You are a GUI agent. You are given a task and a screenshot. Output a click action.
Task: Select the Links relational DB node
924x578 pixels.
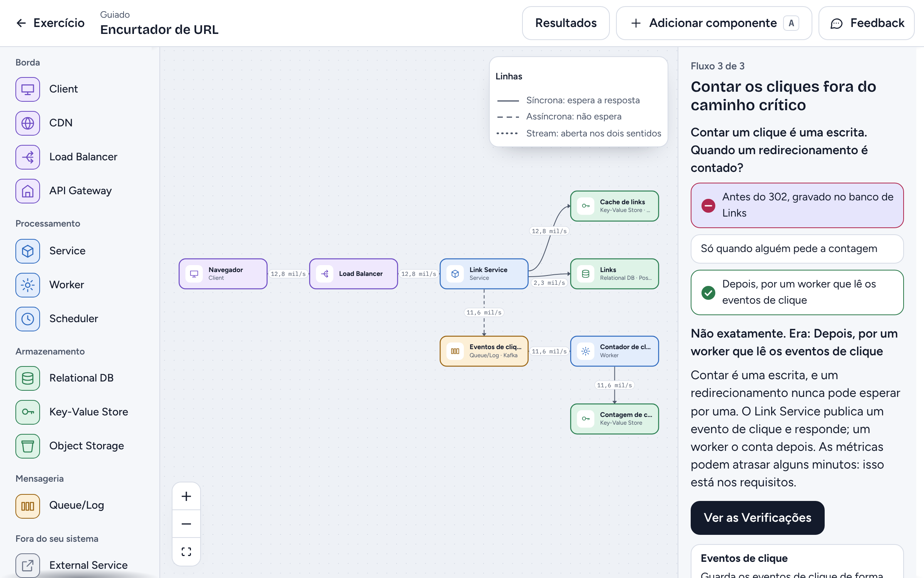[x=614, y=274]
